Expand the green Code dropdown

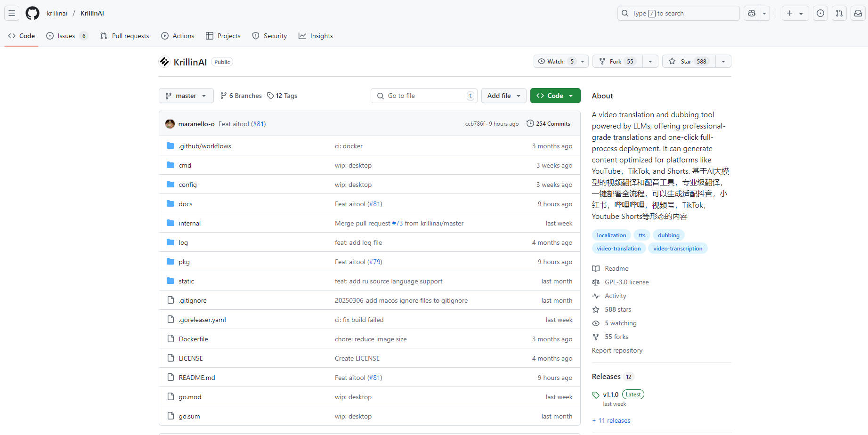pyautogui.click(x=555, y=96)
